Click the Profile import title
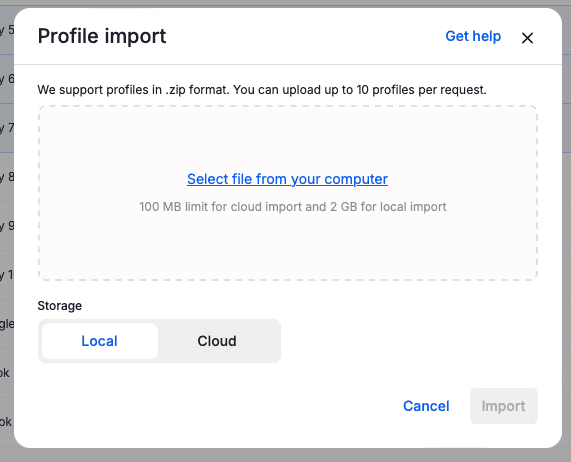The width and height of the screenshot is (571, 462). [x=102, y=36]
